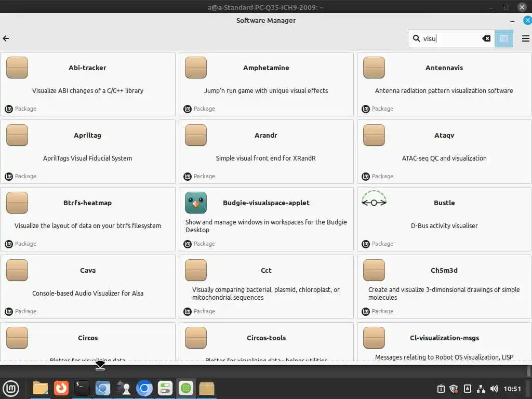Open the volume control in tray

click(494, 389)
